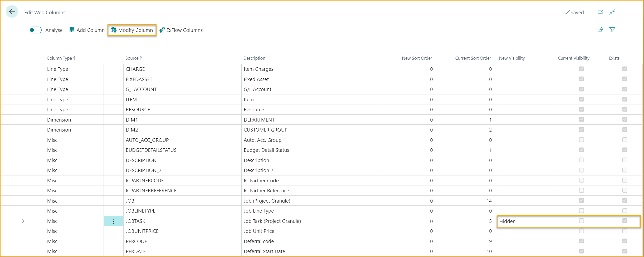
Task: Sort by Column Type header
Action: tap(59, 58)
